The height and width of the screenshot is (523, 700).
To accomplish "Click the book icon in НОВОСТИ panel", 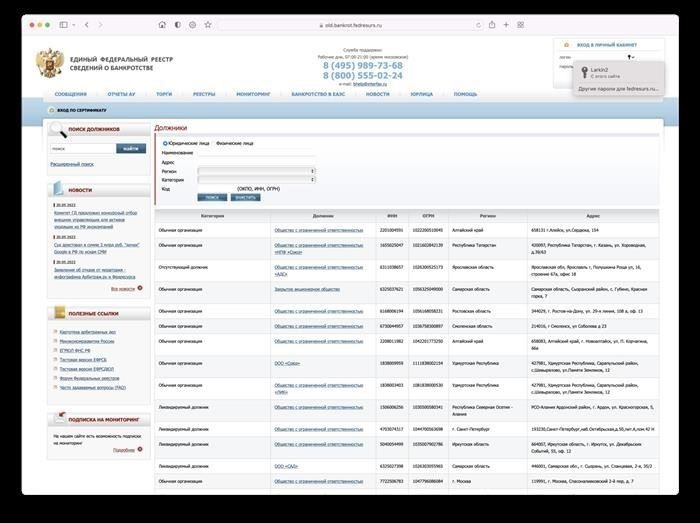I will pos(58,188).
